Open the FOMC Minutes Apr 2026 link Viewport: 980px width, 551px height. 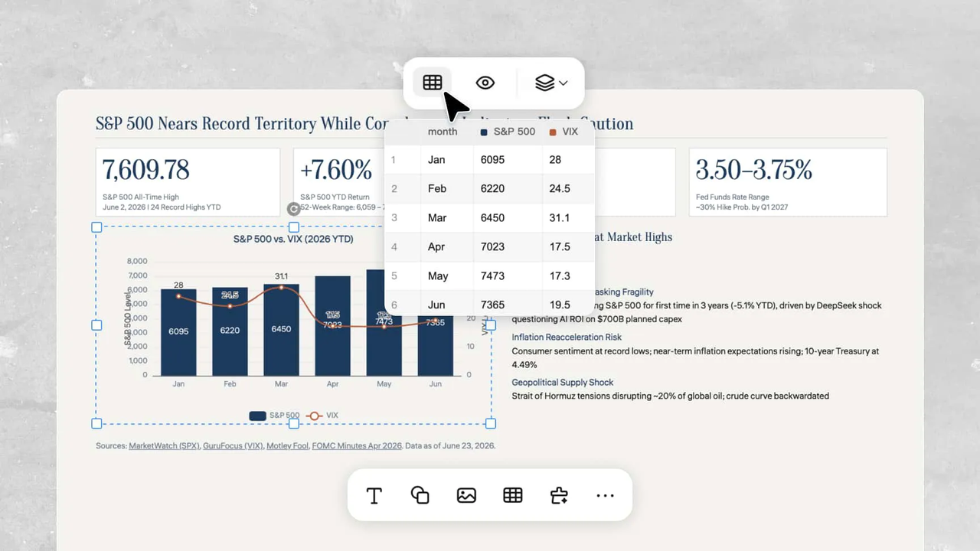(357, 445)
